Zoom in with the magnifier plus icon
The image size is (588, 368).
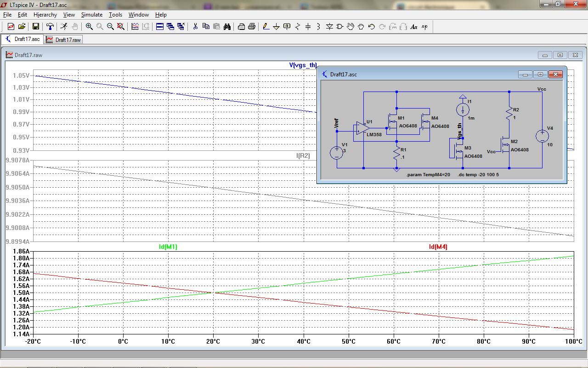point(89,27)
